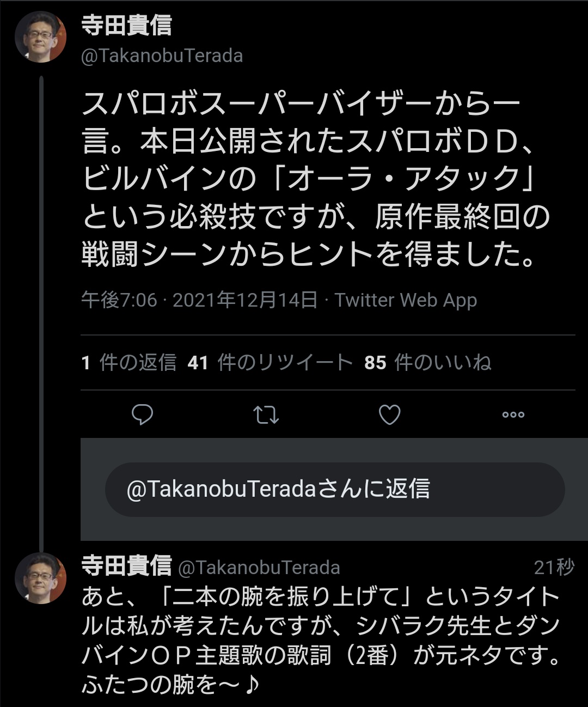This screenshot has height=707, width=588.
Task: Show the 41 件のリツイート list
Action: click(270, 363)
